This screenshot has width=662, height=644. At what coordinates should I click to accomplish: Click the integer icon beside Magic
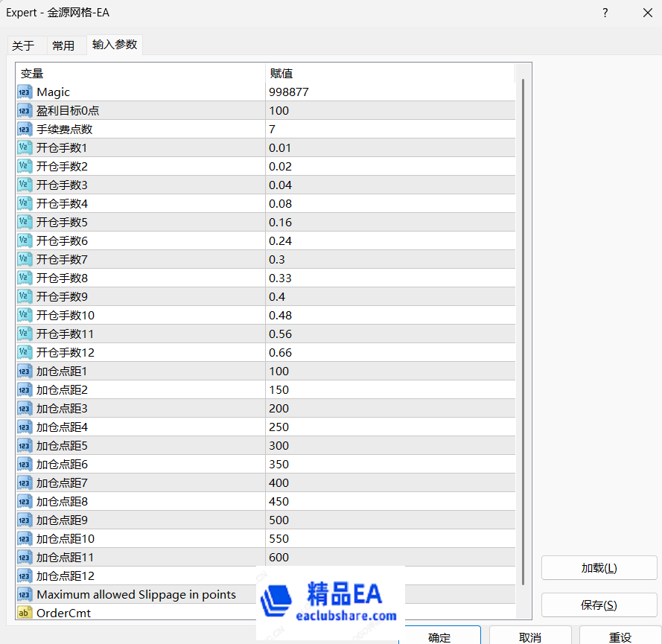25,92
